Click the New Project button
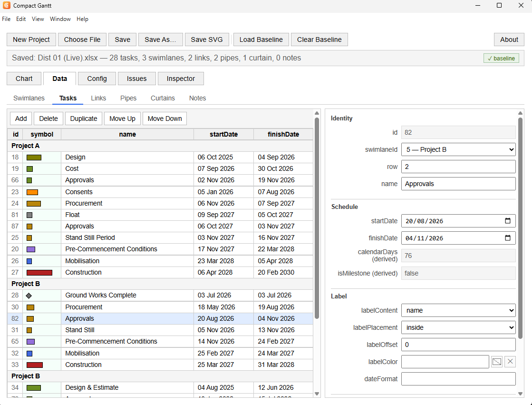Screen dimensions: 532x405 click(x=31, y=40)
